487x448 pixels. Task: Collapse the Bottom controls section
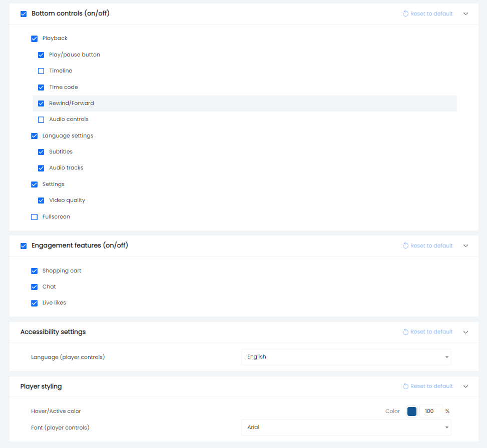(465, 13)
